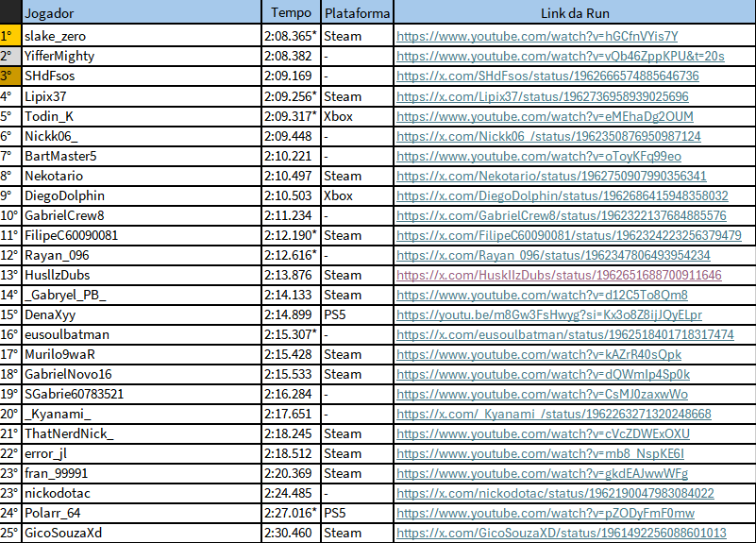Select the Plataforma column header
The image size is (756, 543).
(x=358, y=12)
